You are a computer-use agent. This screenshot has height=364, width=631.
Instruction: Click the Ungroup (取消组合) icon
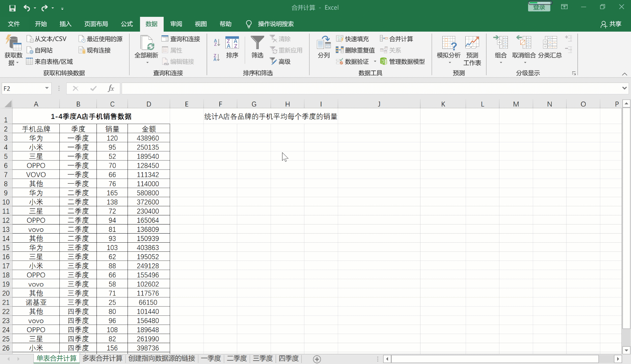click(x=524, y=43)
